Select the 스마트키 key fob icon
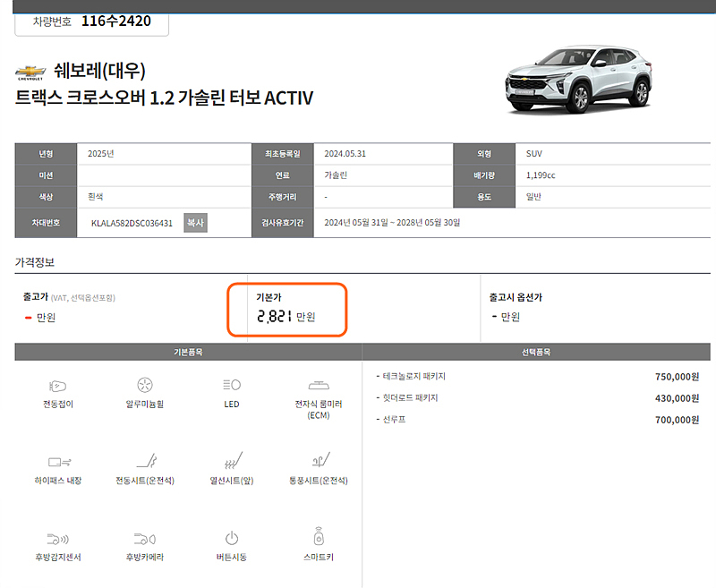Viewport: 716px width, 588px height. pyautogui.click(x=319, y=536)
